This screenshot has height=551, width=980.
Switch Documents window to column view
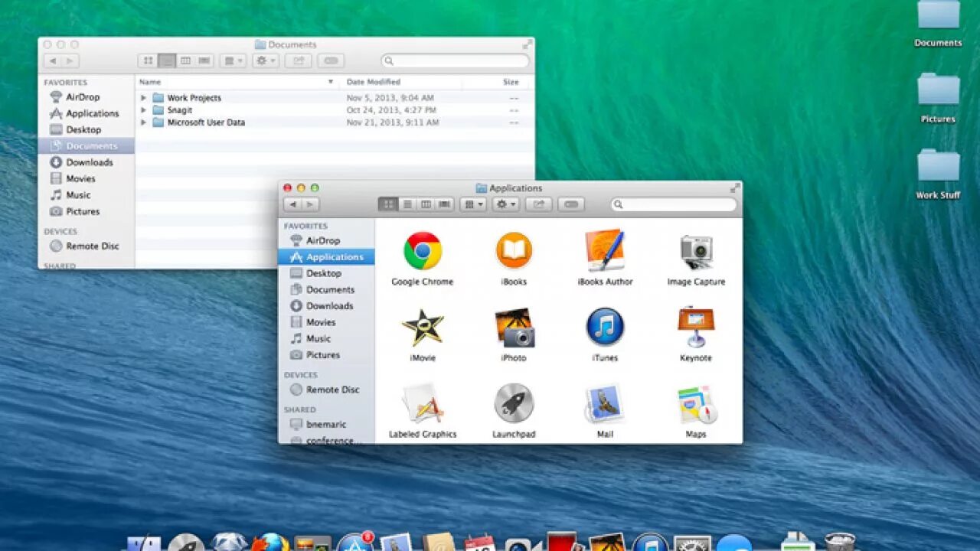185,60
